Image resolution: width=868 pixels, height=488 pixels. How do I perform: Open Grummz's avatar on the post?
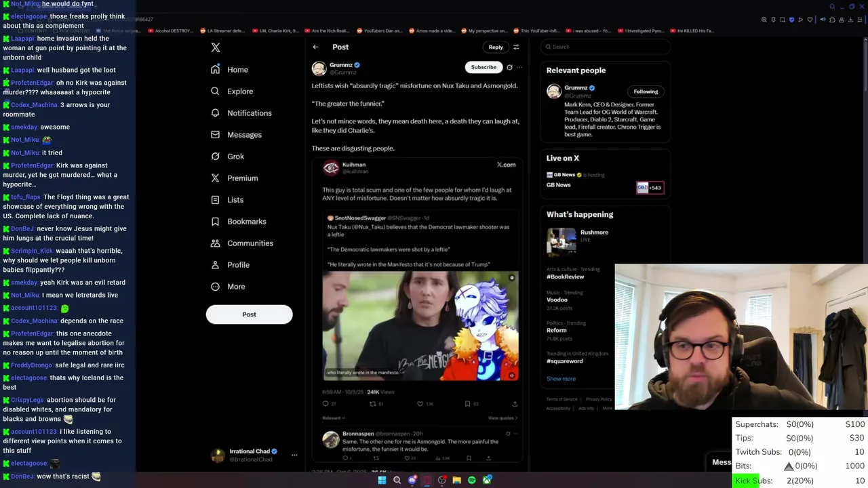pyautogui.click(x=319, y=68)
